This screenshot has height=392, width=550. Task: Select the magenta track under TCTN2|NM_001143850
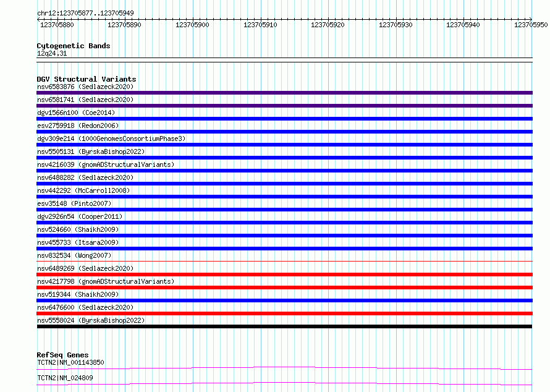(x=284, y=368)
